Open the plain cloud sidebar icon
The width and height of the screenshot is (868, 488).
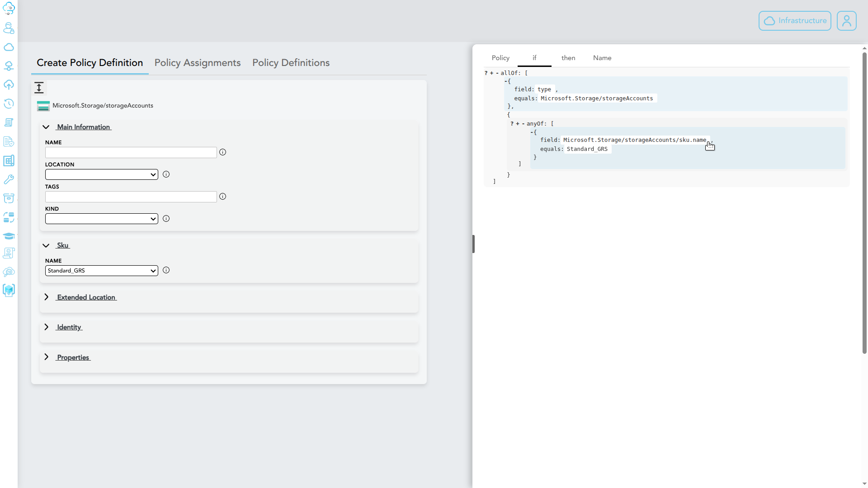[9, 47]
